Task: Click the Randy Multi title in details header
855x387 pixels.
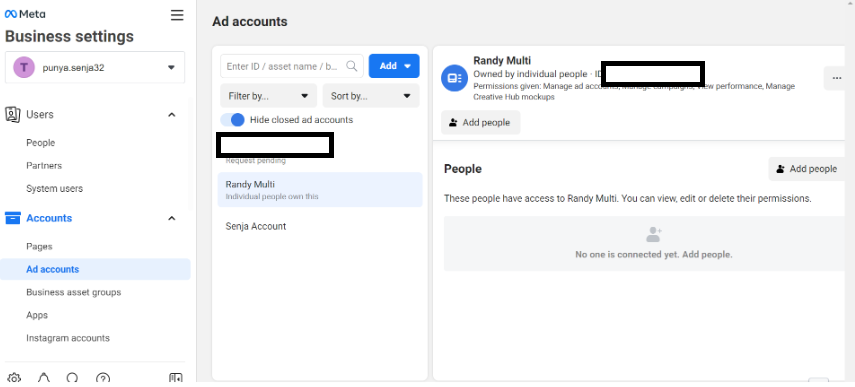Action: [x=502, y=61]
